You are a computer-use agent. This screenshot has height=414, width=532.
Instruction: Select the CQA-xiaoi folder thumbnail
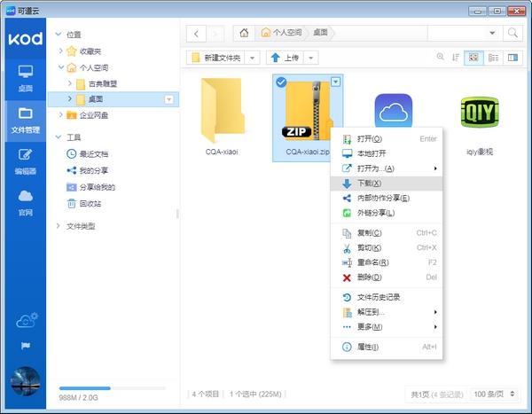click(222, 111)
